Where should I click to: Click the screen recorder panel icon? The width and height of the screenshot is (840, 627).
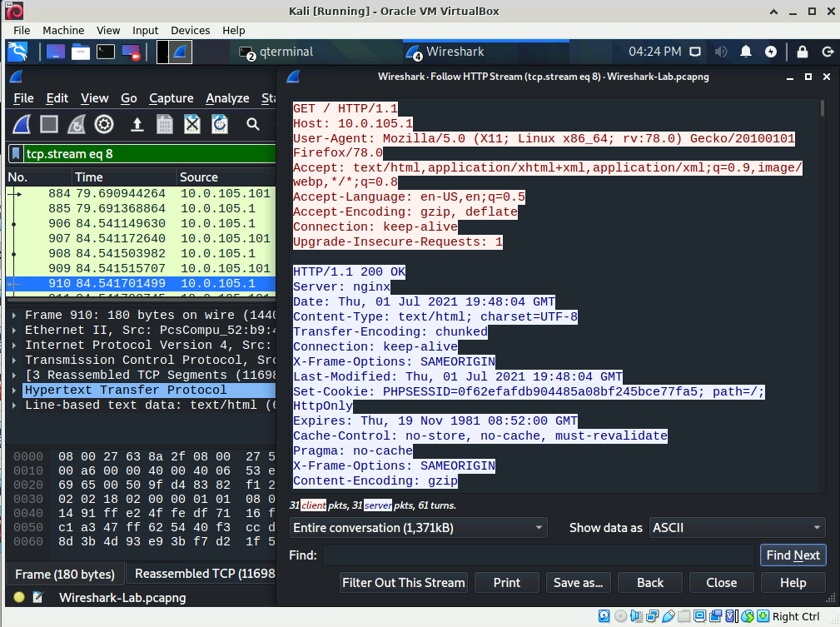pyautogui.click(x=131, y=52)
